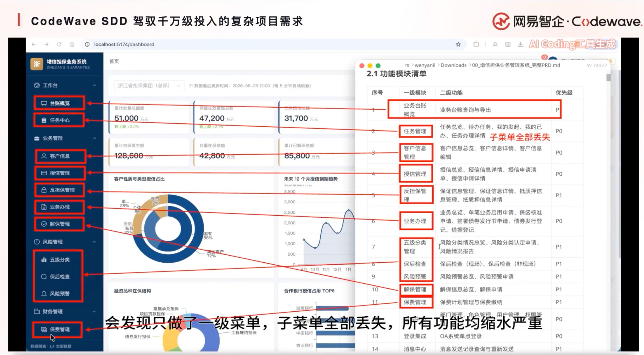
Task: Open 任务中心 in the sidebar
Action: [59, 120]
